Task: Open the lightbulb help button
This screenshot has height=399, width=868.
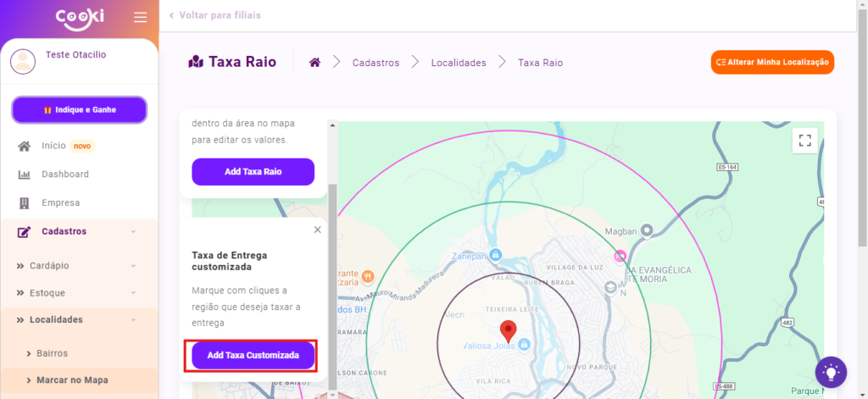Action: click(x=831, y=371)
